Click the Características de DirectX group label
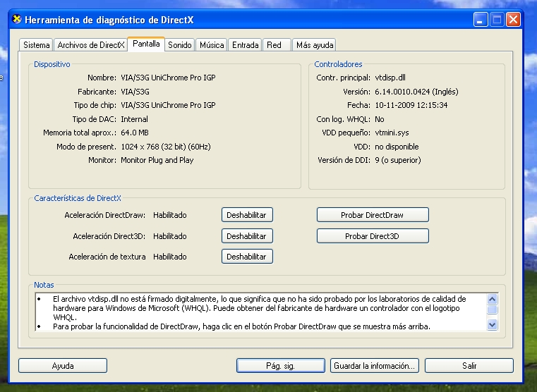537x392 pixels. click(x=78, y=198)
